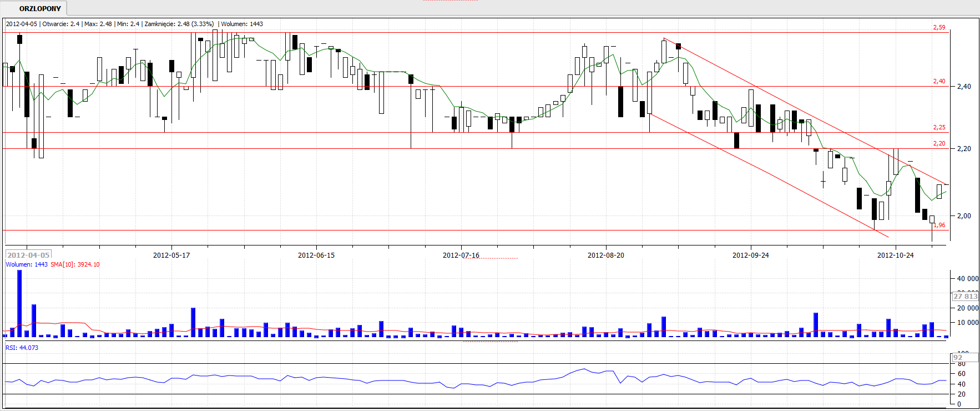This screenshot has width=980, height=411.
Task: Click the OHLC quote header starting 2012-04-05
Action: 134,24
